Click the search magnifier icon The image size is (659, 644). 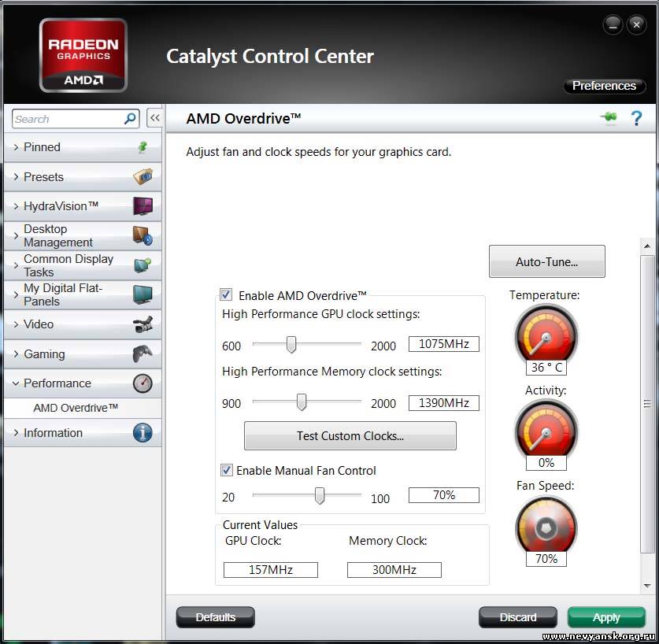pos(130,119)
